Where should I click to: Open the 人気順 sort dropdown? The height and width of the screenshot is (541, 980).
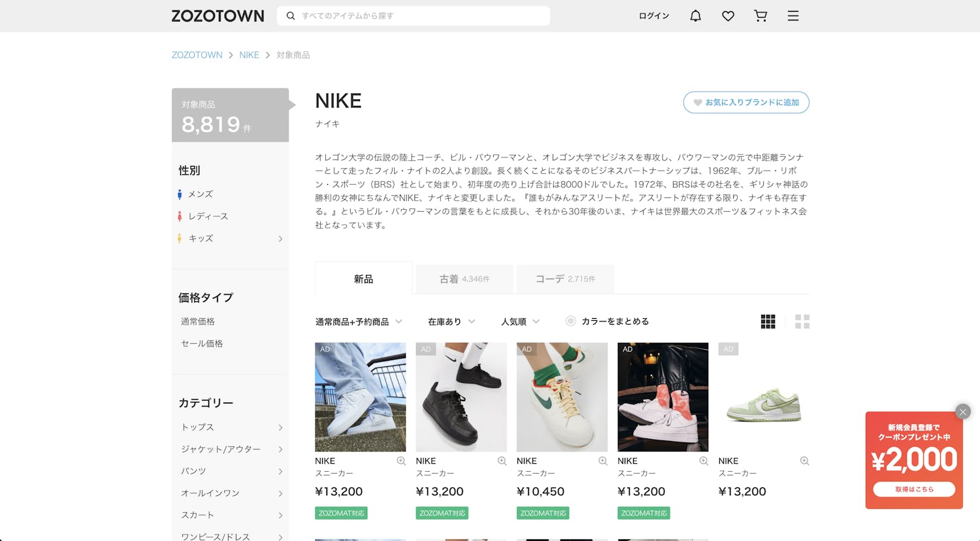[x=520, y=321]
